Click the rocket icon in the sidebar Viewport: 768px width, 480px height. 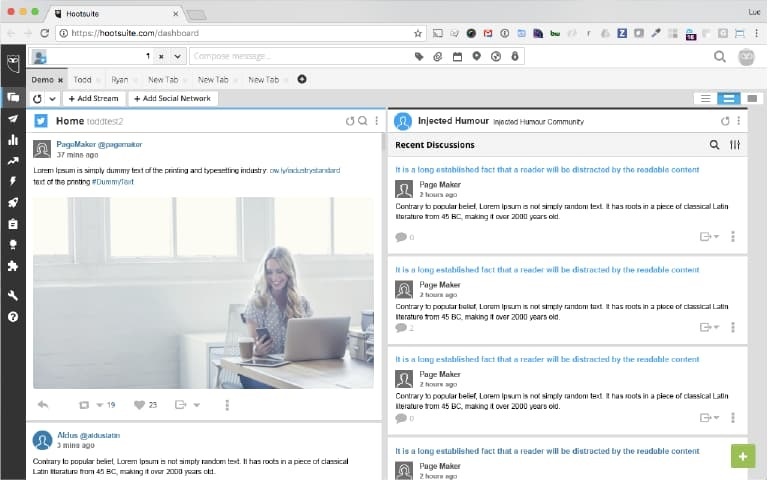point(13,203)
